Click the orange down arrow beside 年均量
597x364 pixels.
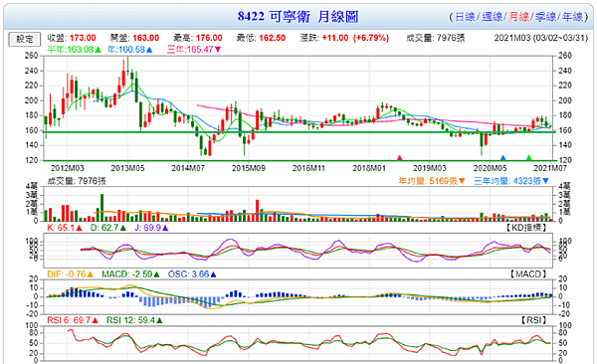[462, 181]
